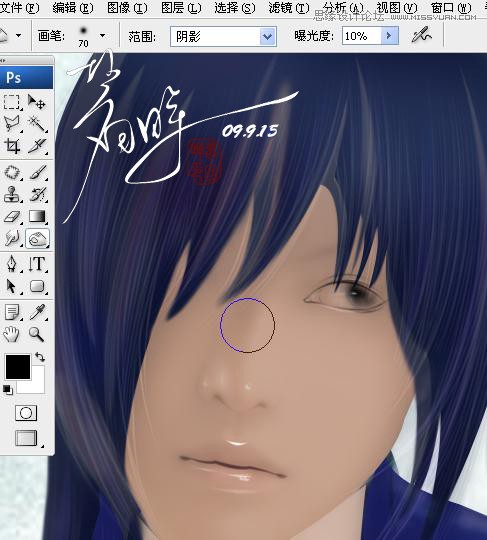The height and width of the screenshot is (540, 487).
Task: Select the Slice tool
Action: pyautogui.click(x=37, y=146)
